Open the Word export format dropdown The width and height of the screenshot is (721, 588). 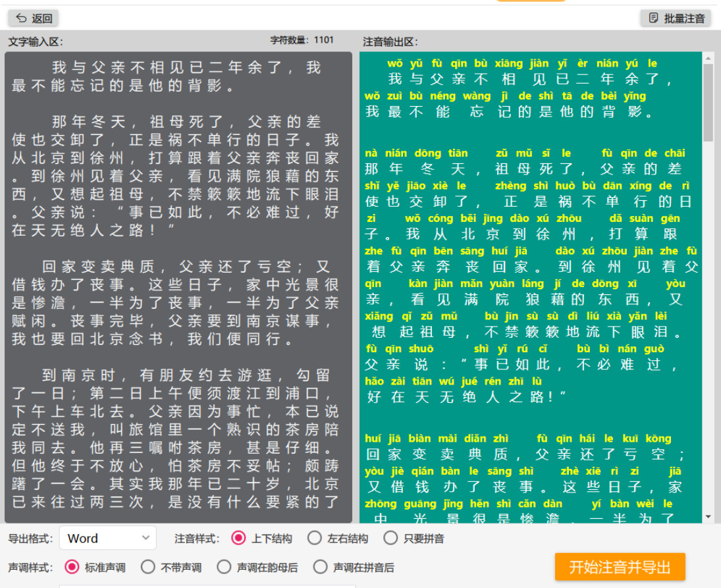(x=107, y=538)
